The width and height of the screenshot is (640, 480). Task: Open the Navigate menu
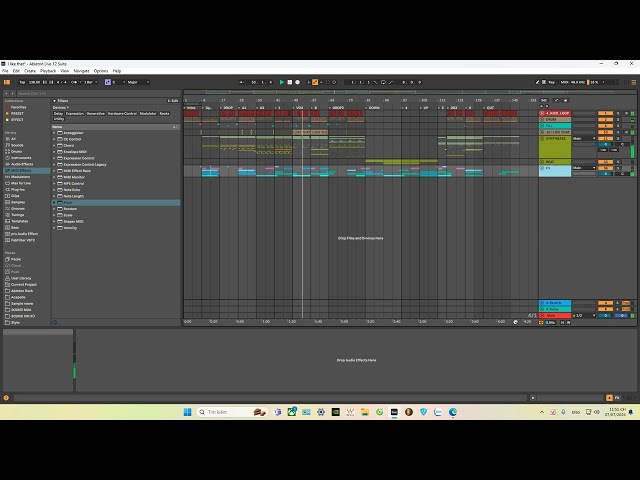pos(81,71)
